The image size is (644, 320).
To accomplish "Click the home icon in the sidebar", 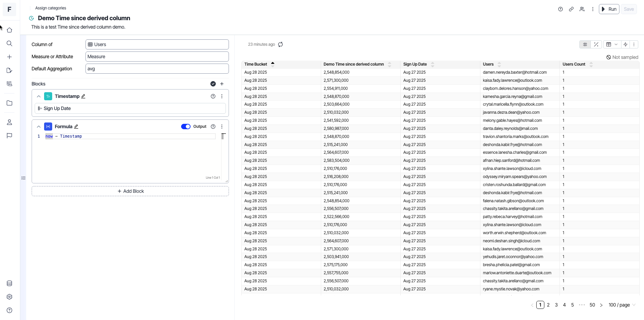I will tap(9, 30).
